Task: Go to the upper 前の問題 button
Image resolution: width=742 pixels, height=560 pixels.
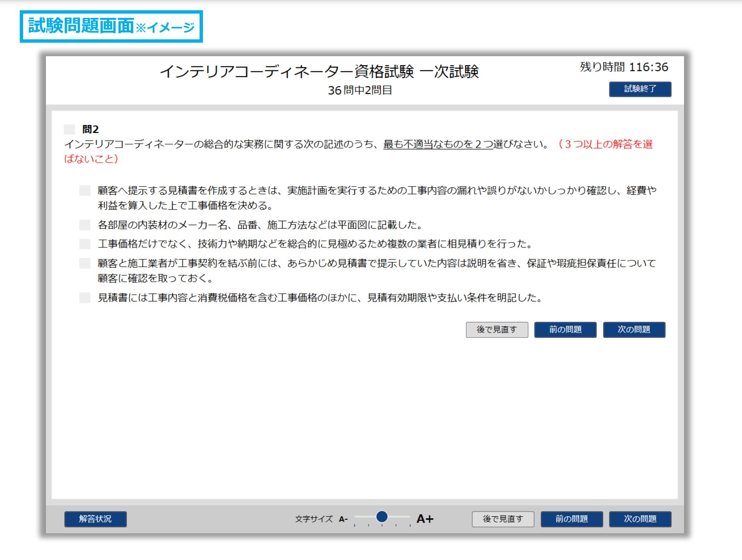Action: 565,330
